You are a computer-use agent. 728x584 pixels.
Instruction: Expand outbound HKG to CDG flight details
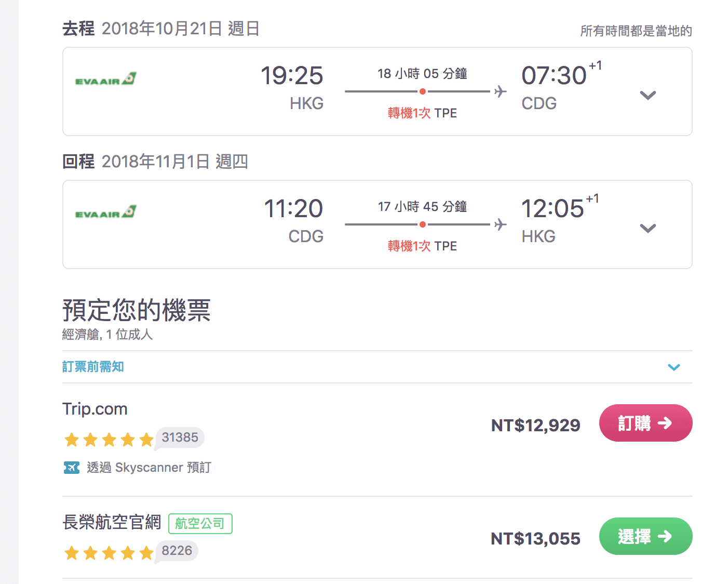(x=648, y=95)
